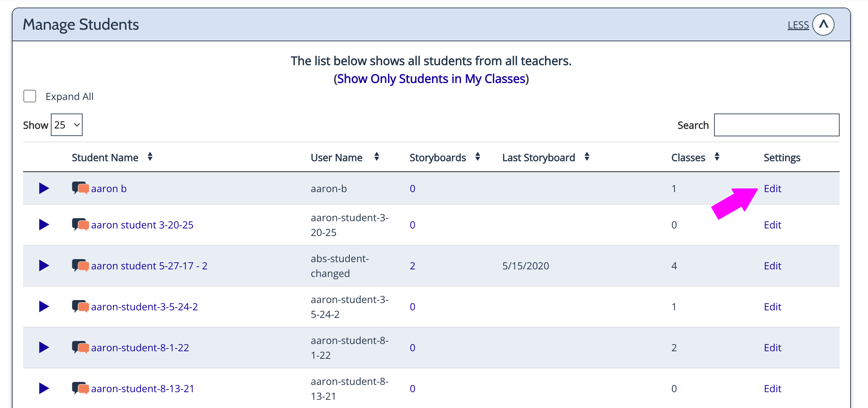Open the Show 25 entries dropdown
This screenshot has width=868, height=408.
pos(66,125)
